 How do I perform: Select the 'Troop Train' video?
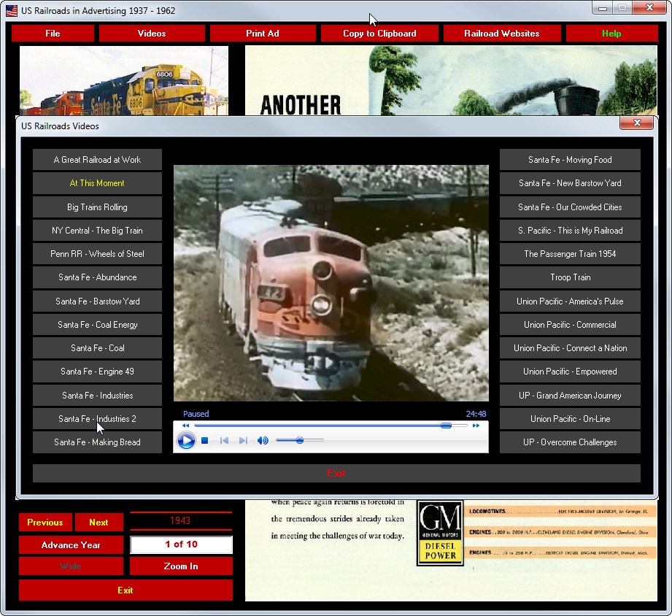click(x=570, y=277)
